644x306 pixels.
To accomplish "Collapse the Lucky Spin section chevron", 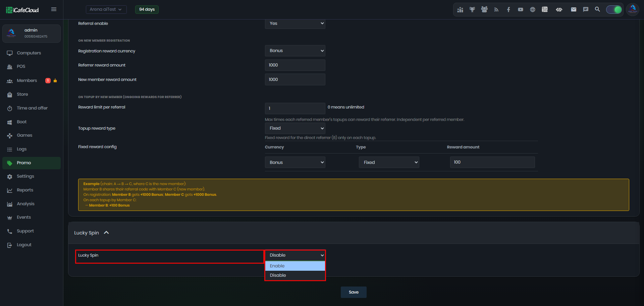I will tap(106, 233).
